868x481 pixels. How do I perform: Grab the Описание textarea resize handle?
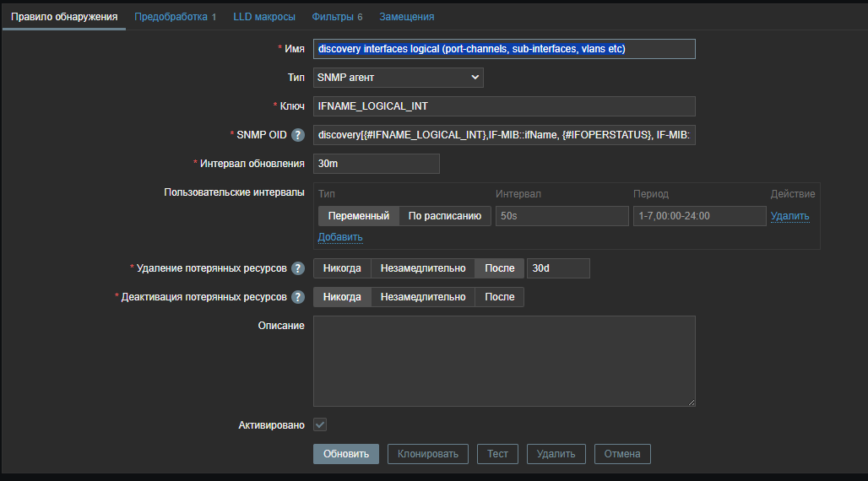tap(692, 403)
